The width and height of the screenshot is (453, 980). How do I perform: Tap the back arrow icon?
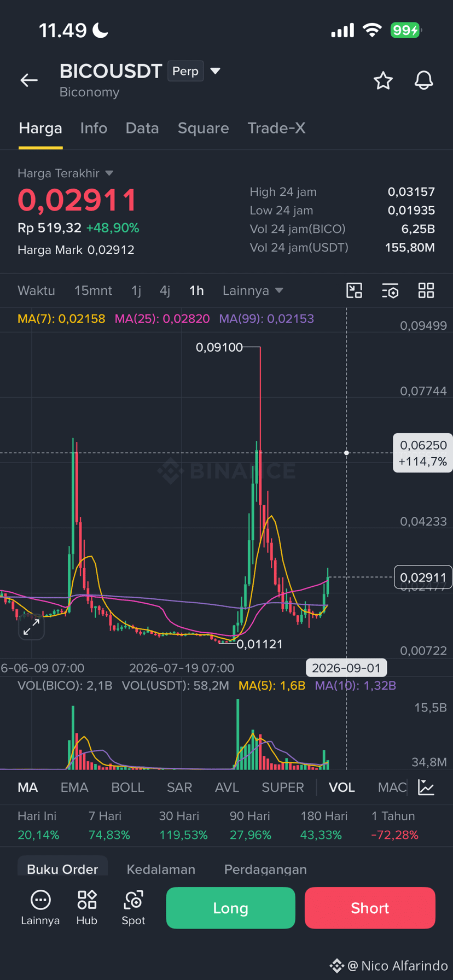(29, 80)
